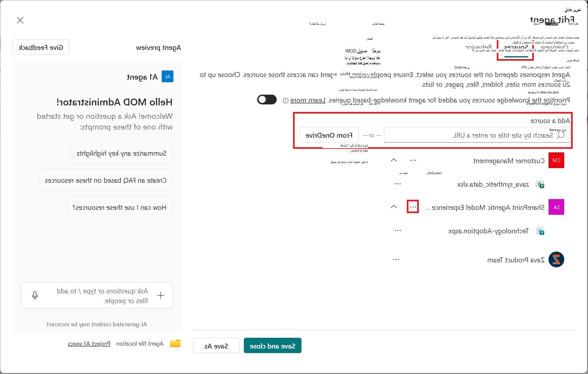Viewport: 588px width, 374px height.
Task: Click the plus icon in chat box
Action: (161, 295)
